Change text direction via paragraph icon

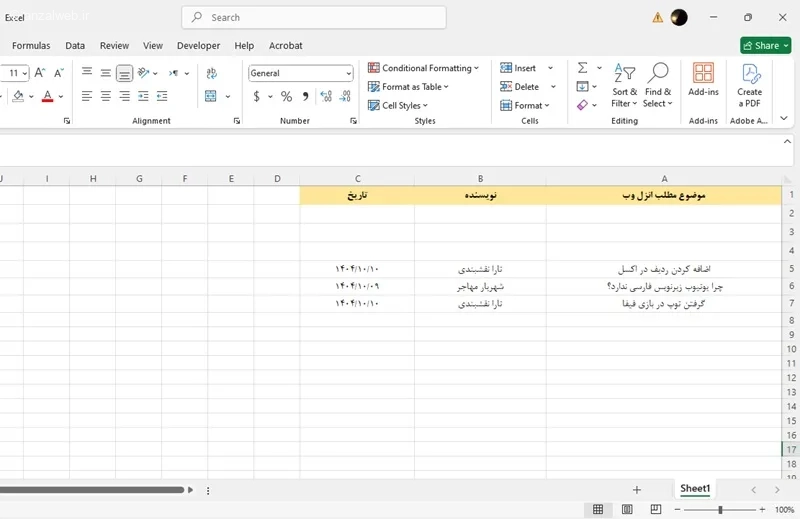[x=173, y=73]
